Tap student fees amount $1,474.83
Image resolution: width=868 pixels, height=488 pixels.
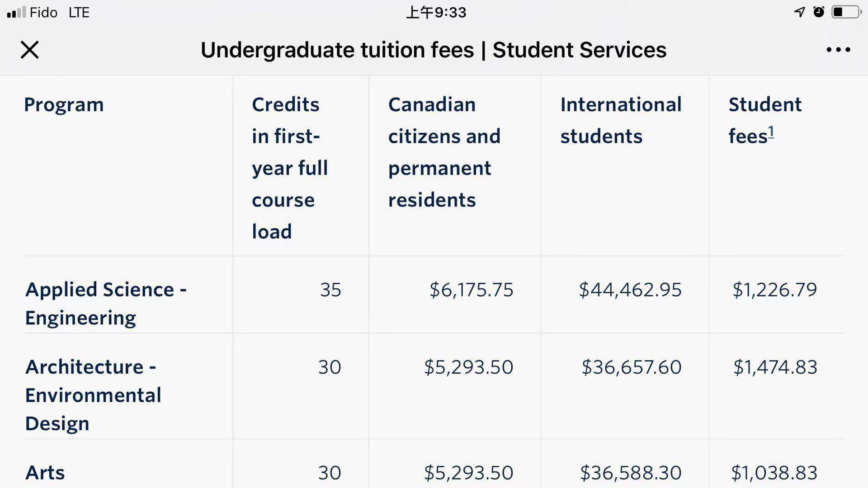pyautogui.click(x=775, y=367)
